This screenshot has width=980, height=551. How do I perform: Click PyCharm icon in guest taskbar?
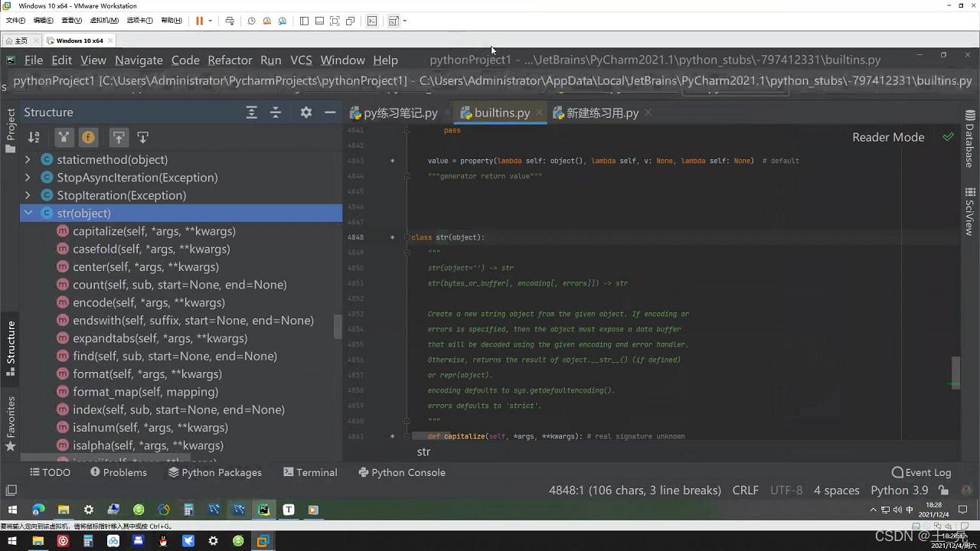(x=264, y=510)
